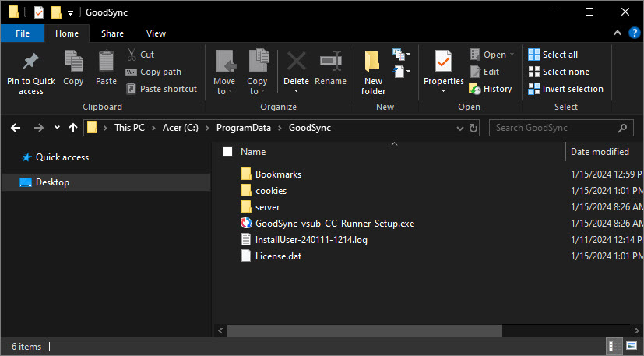Go back with the left arrow
This screenshot has width=644, height=356.
(16, 128)
